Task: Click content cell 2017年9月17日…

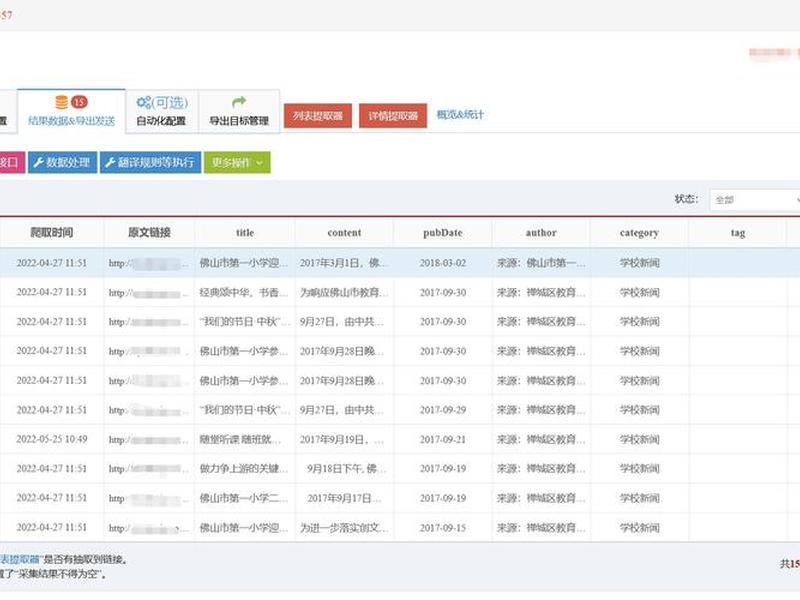Action: point(344,498)
